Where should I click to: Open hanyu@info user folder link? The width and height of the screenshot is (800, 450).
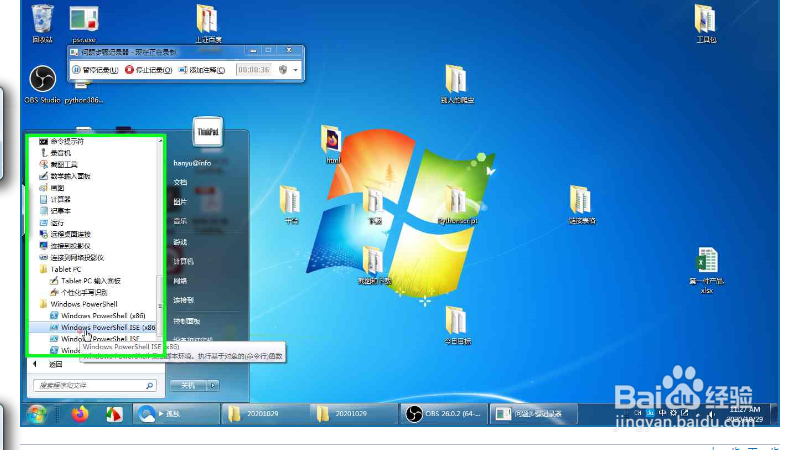192,163
